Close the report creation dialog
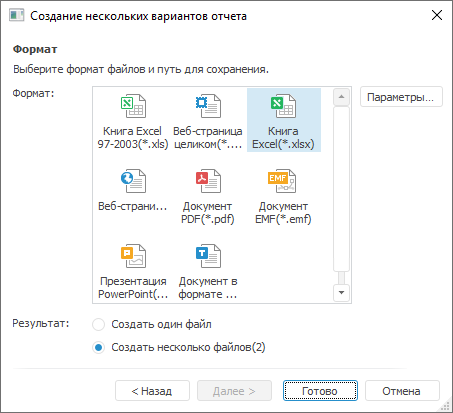This screenshot has width=453, height=413. pos(437,15)
